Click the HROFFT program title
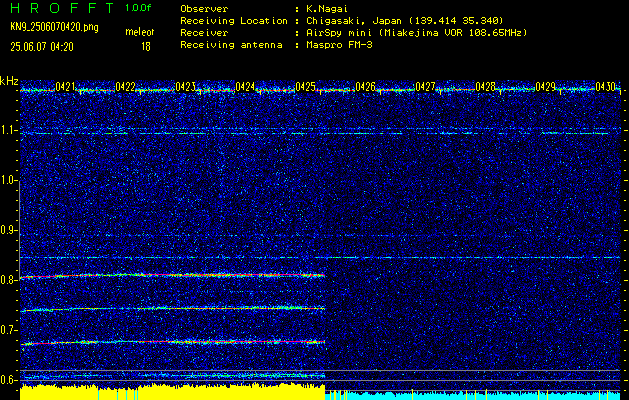 62,8
